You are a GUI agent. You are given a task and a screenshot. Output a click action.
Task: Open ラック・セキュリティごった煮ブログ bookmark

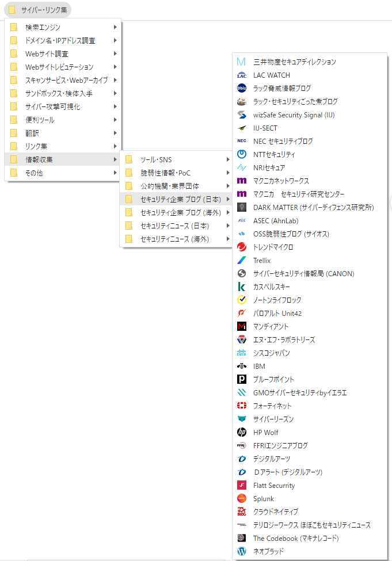(310, 102)
